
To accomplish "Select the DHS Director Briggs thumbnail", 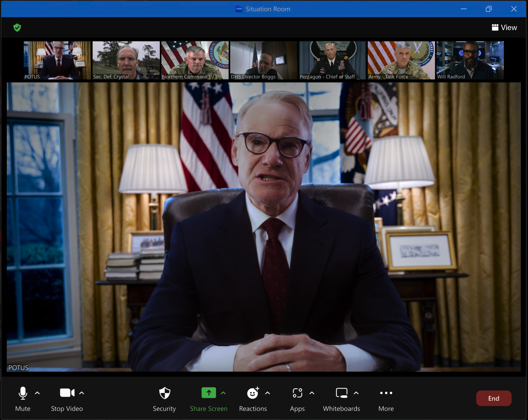I will click(x=264, y=60).
